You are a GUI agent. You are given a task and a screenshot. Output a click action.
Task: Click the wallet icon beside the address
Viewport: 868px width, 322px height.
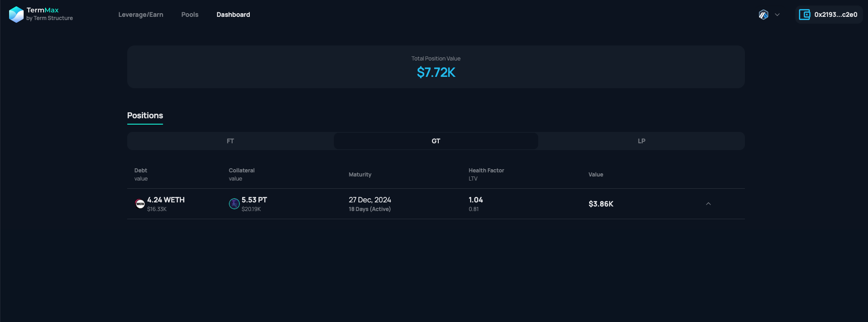[x=804, y=15]
